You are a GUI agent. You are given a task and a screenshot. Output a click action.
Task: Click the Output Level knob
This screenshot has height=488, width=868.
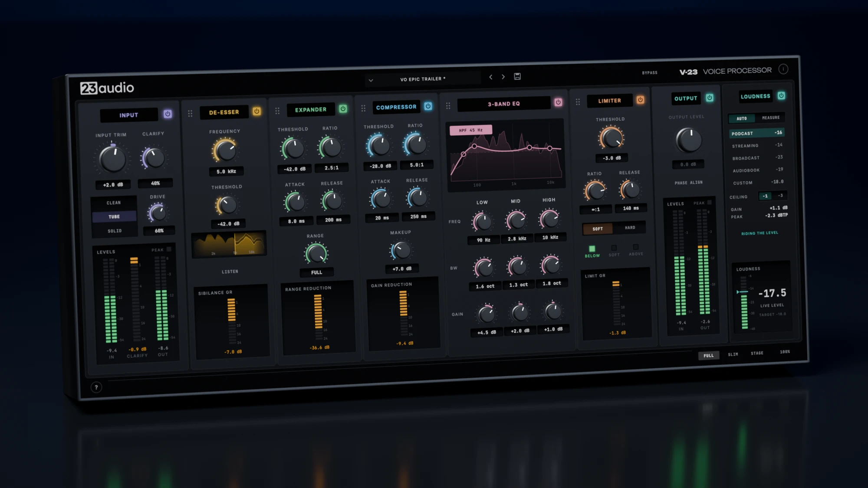[688, 140]
